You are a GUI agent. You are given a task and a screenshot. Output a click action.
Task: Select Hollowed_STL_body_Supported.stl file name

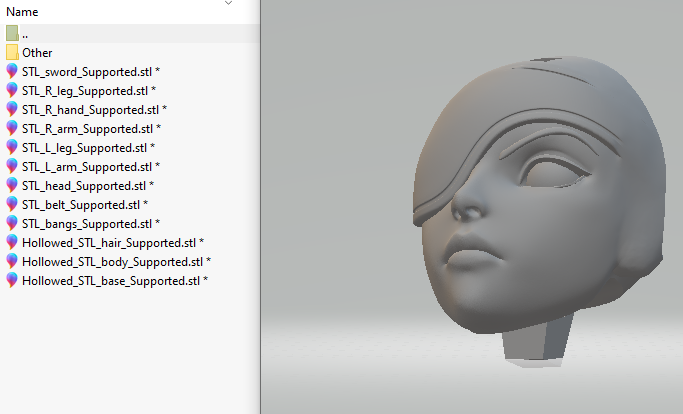click(115, 261)
